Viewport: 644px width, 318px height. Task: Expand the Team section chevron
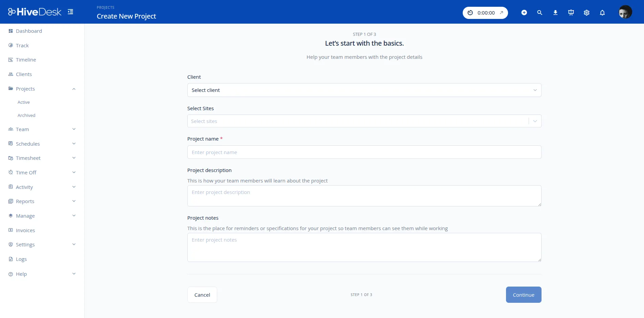74,129
